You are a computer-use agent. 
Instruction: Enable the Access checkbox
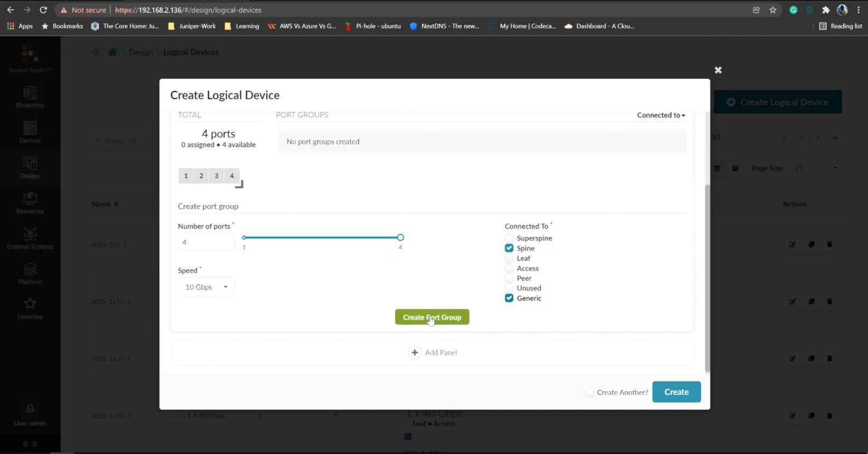pyautogui.click(x=509, y=268)
